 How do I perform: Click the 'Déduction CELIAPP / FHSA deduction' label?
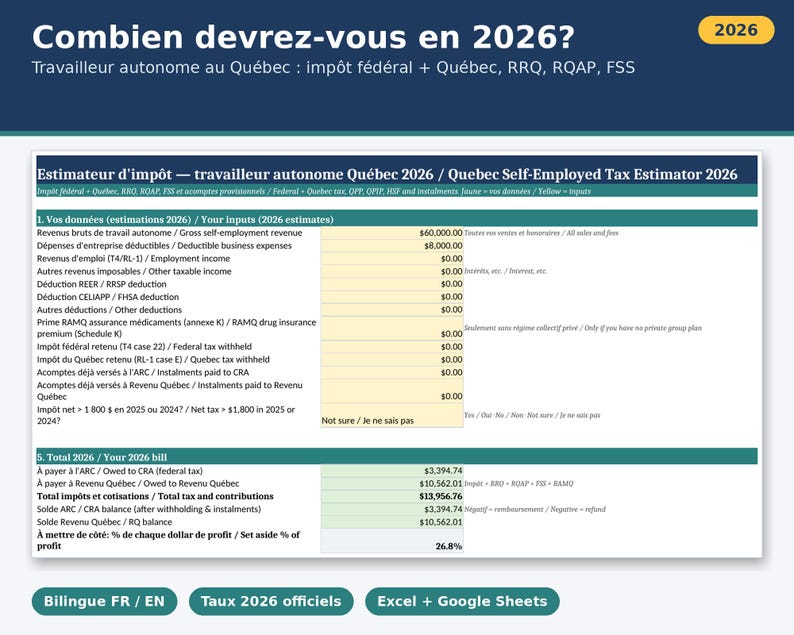tap(108, 297)
